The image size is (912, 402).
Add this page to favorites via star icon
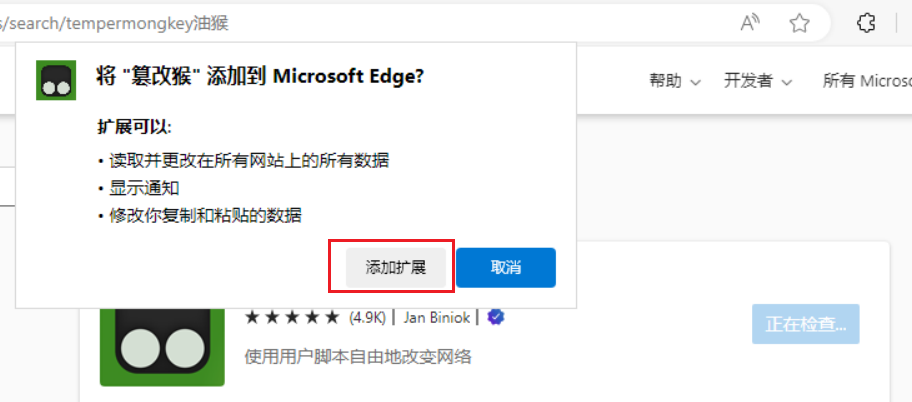point(799,22)
